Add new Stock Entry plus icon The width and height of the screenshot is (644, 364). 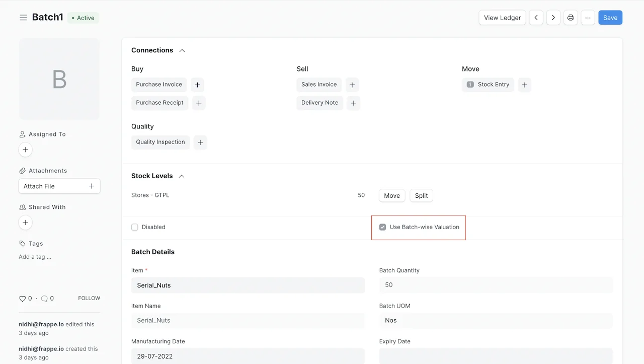pos(524,85)
